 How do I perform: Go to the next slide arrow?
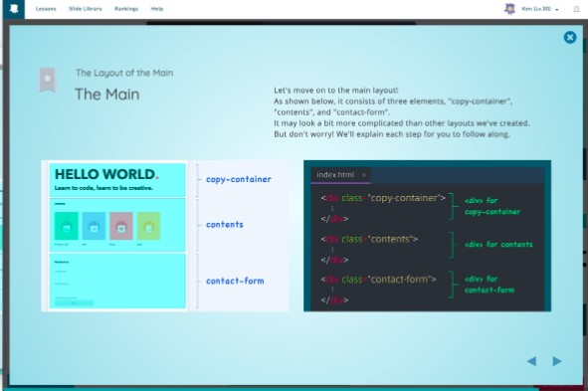[x=557, y=361]
